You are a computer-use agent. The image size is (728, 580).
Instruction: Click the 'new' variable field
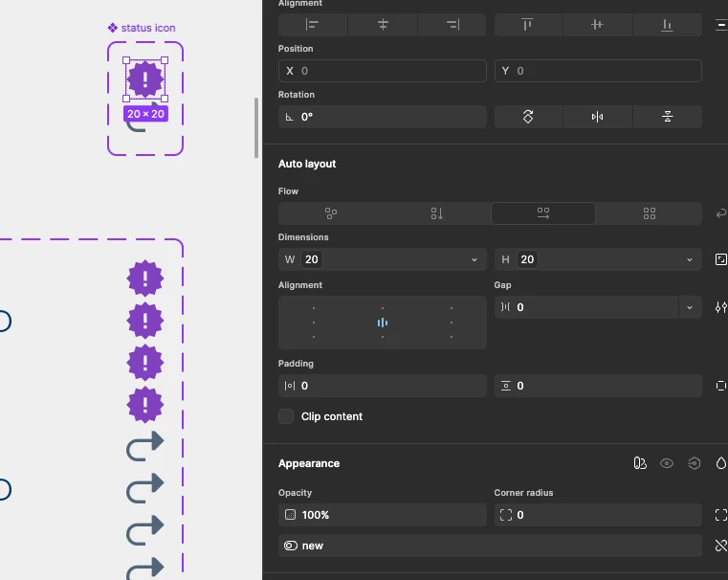coord(490,546)
